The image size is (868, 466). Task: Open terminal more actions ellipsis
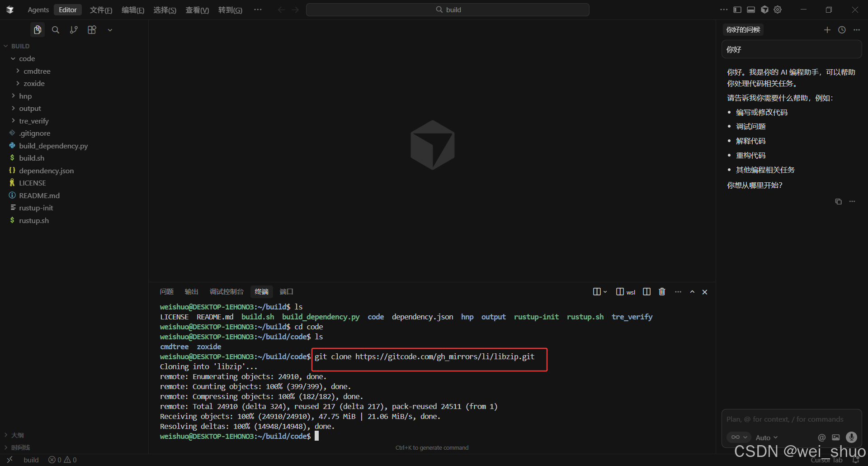coord(678,292)
